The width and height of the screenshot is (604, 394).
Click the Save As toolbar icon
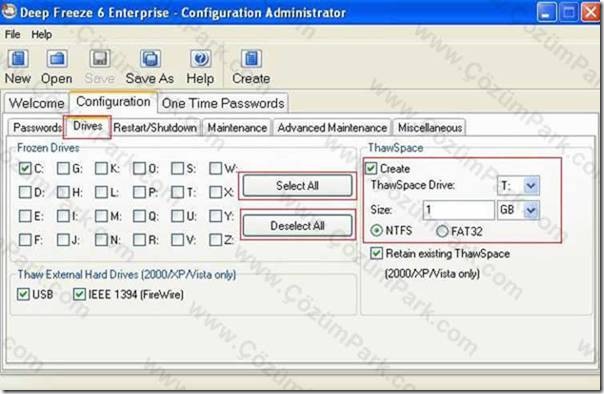(x=150, y=59)
